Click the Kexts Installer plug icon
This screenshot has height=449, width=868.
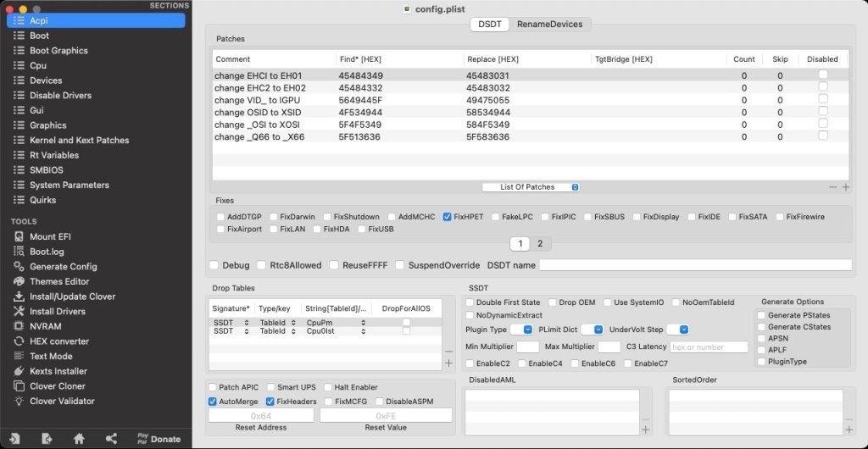(18, 371)
